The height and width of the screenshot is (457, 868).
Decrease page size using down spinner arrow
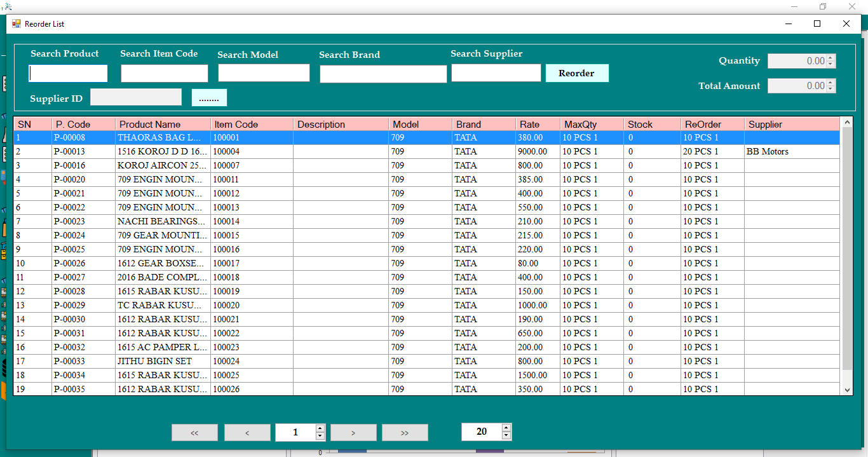click(506, 436)
